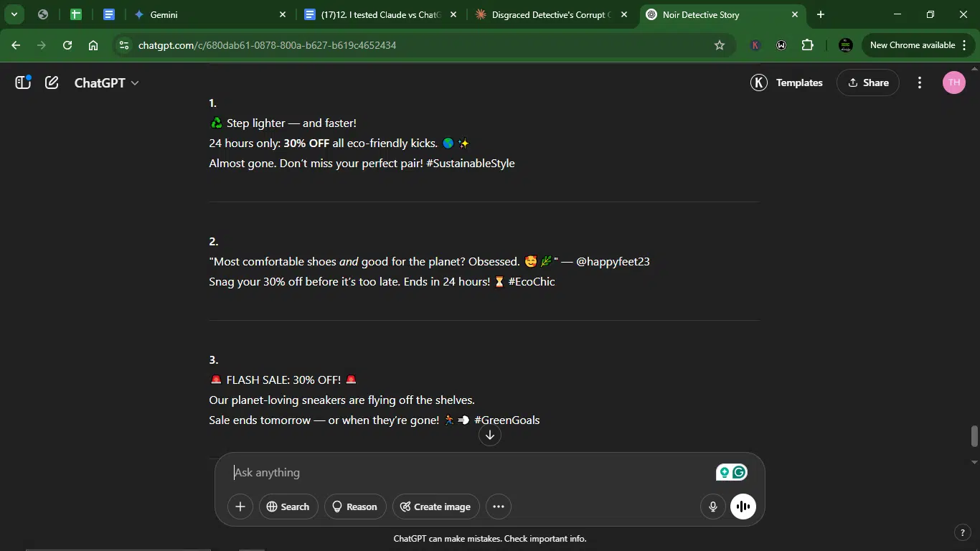This screenshot has height=551, width=980.
Task: Open the three-dot conversation options menu
Action: coord(920,83)
